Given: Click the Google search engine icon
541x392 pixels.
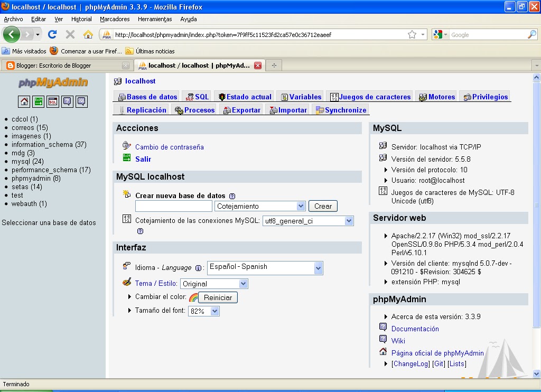Looking at the screenshot, I should tap(438, 34).
